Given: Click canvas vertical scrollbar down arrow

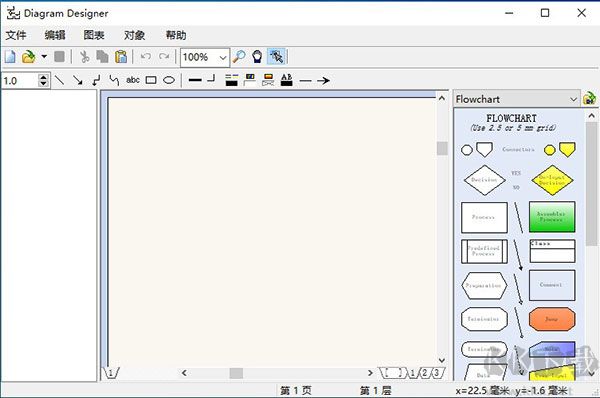Looking at the screenshot, I should [442, 360].
